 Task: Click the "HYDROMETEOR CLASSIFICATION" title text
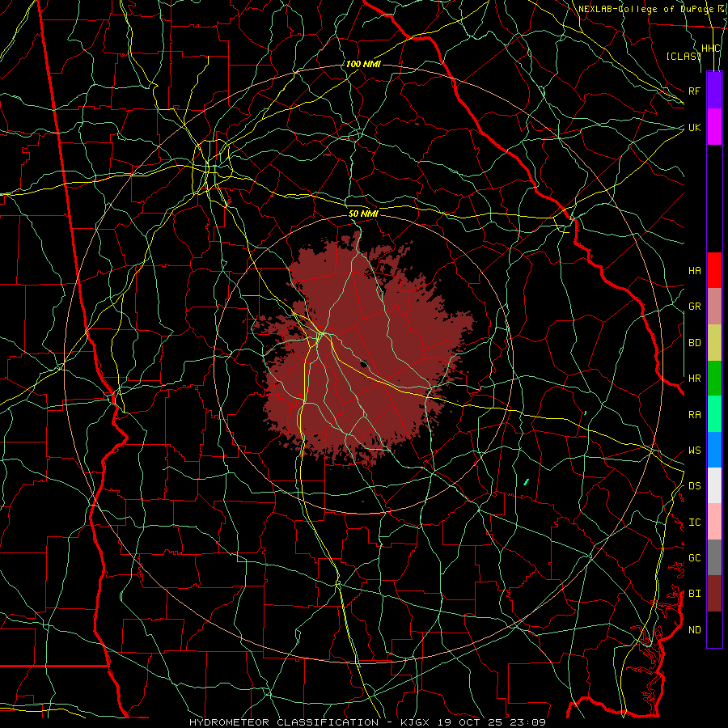tap(284, 722)
